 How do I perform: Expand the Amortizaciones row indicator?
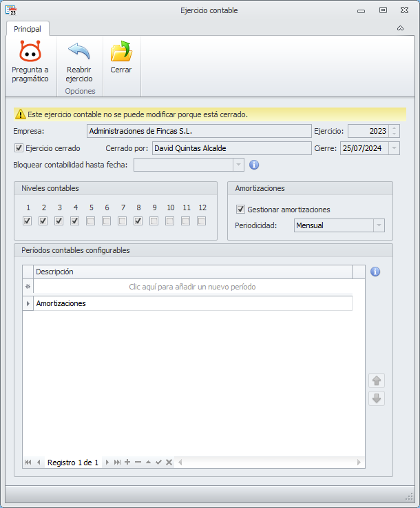(28, 303)
